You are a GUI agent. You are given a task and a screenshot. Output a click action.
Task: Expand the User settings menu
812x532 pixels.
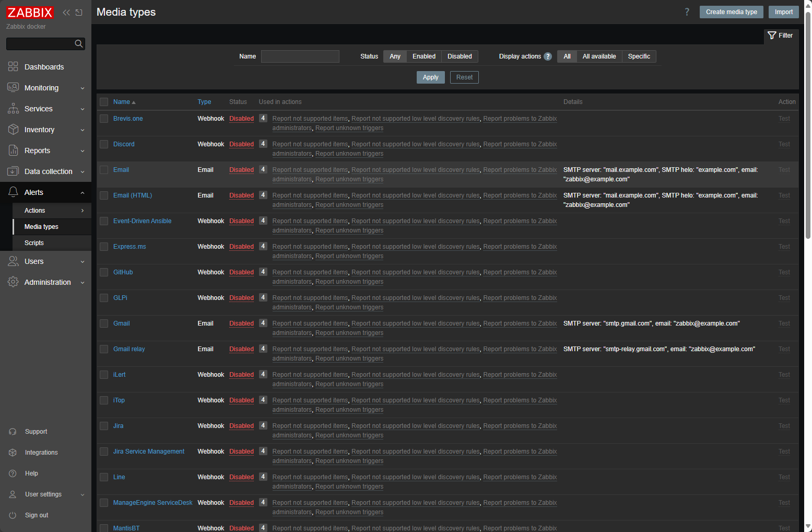click(82, 494)
